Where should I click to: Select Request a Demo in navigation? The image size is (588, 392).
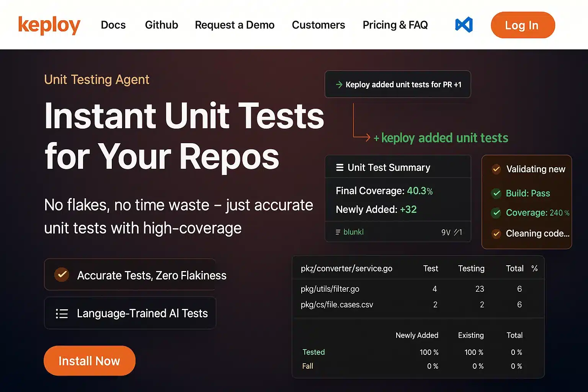[x=235, y=25]
